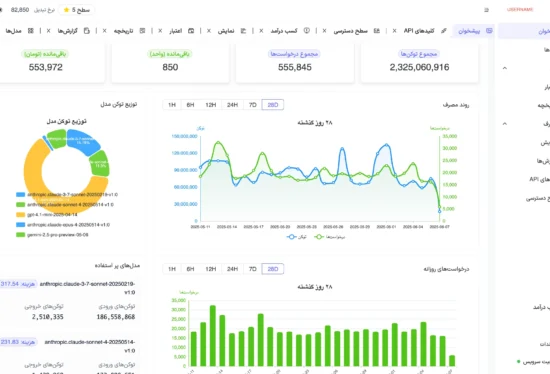Select 7D range in روند مصرف chart
This screenshot has height=374, width=550.
253,105
